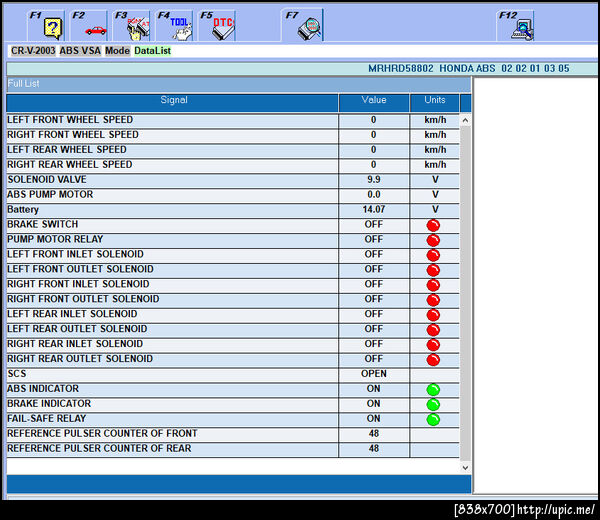Click the Signal column header
This screenshot has width=600, height=520.
point(173,103)
